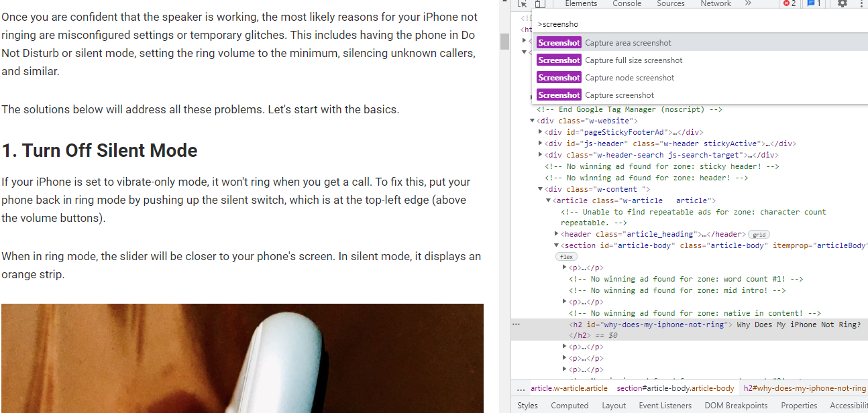868x413 pixels.
Task: Open the three-dot customize DevTools menu
Action: coord(863,4)
